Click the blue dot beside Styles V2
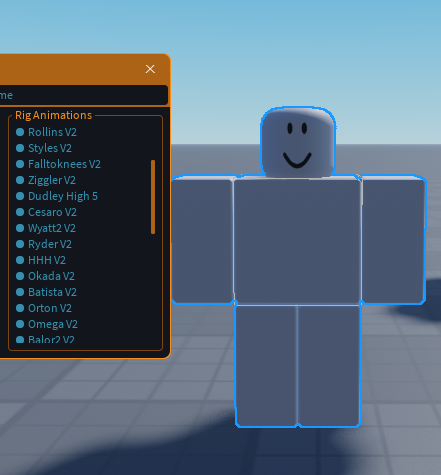Viewport: 441px width, 475px height. click(20, 148)
